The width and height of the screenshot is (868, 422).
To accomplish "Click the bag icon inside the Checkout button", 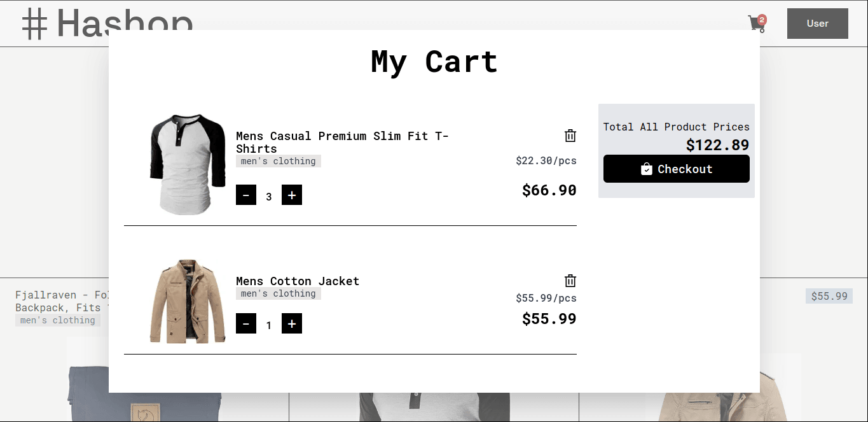I will pos(646,169).
